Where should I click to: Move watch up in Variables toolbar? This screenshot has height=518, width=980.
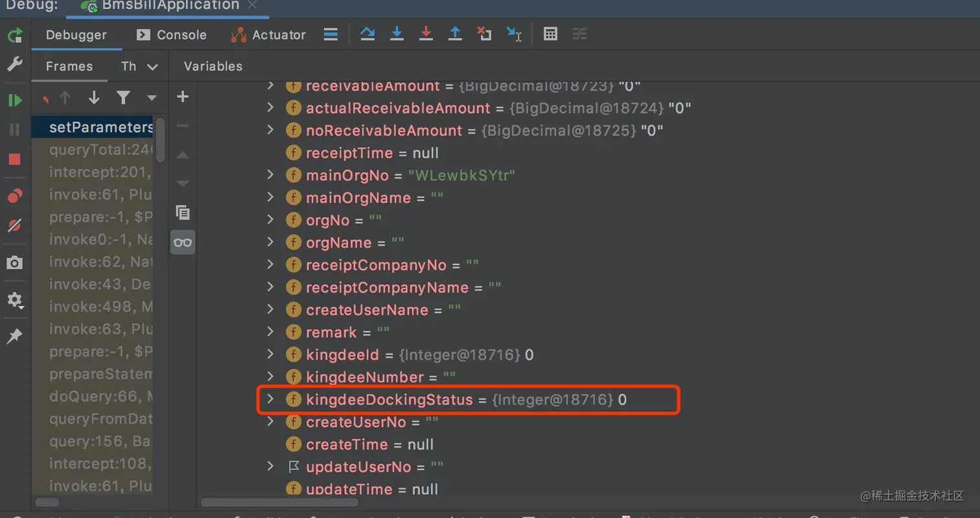point(183,155)
